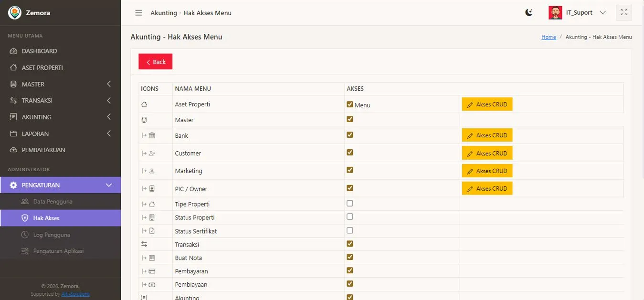Enable the Tipe Properti access checkbox
This screenshot has width=644, height=300.
pyautogui.click(x=350, y=203)
